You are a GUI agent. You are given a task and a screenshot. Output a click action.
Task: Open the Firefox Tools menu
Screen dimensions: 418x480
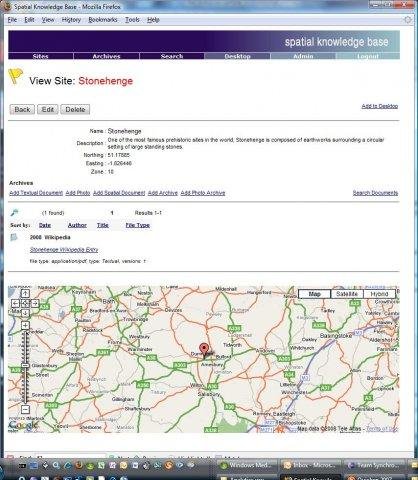tap(132, 20)
